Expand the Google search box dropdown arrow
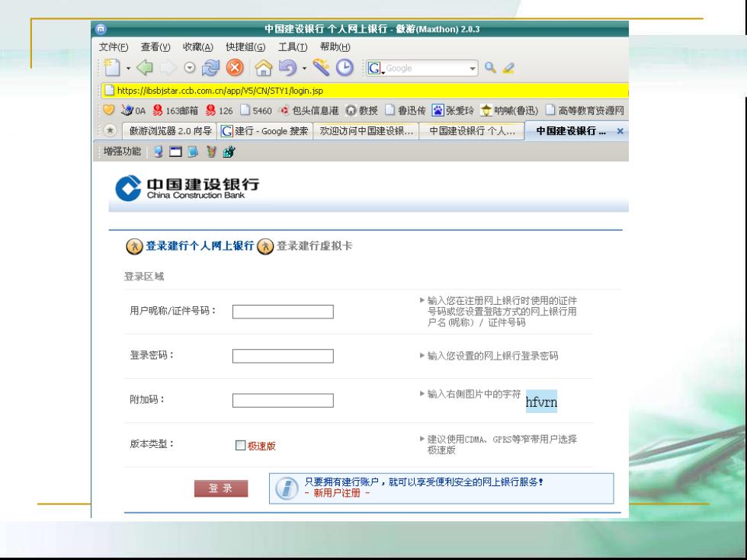 tap(472, 69)
